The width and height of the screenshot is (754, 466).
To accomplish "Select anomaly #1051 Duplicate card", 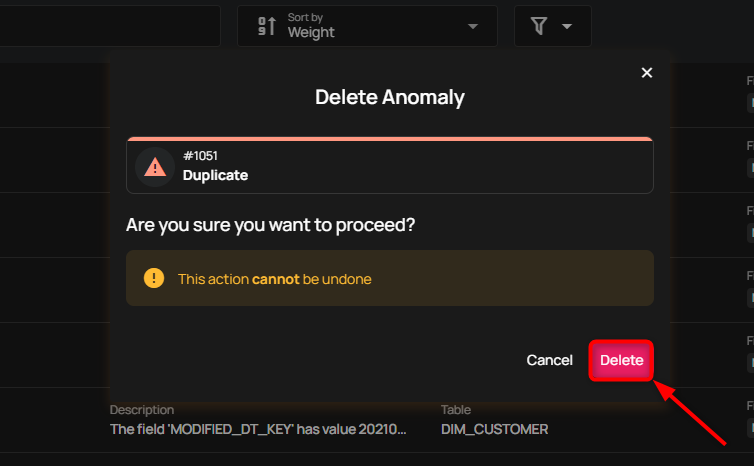I will tap(390, 165).
